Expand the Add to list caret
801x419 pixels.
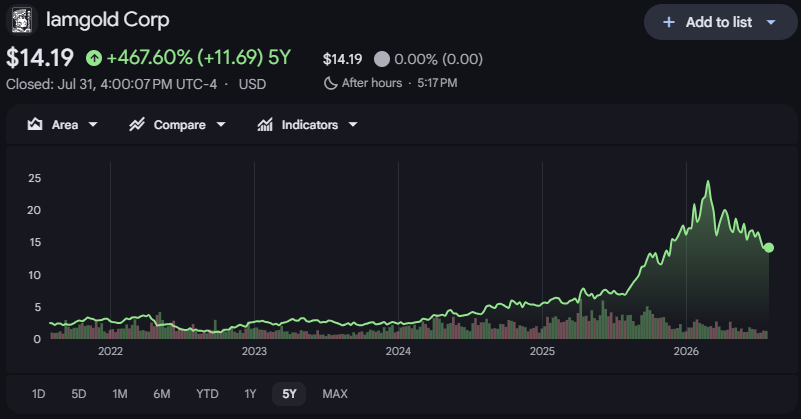click(771, 22)
